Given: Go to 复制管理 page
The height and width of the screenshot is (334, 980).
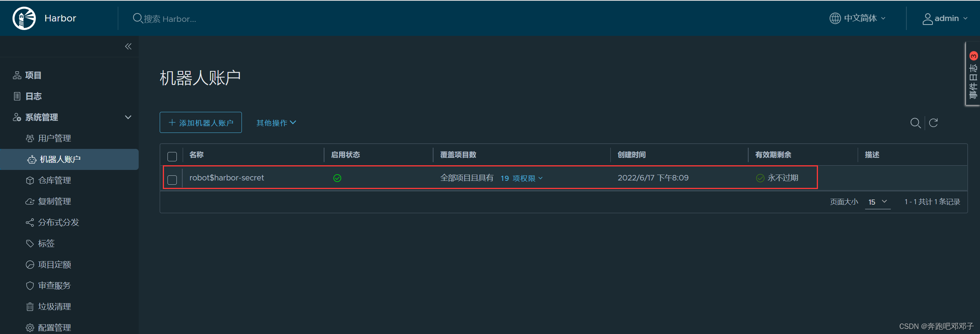Looking at the screenshot, I should pos(55,201).
